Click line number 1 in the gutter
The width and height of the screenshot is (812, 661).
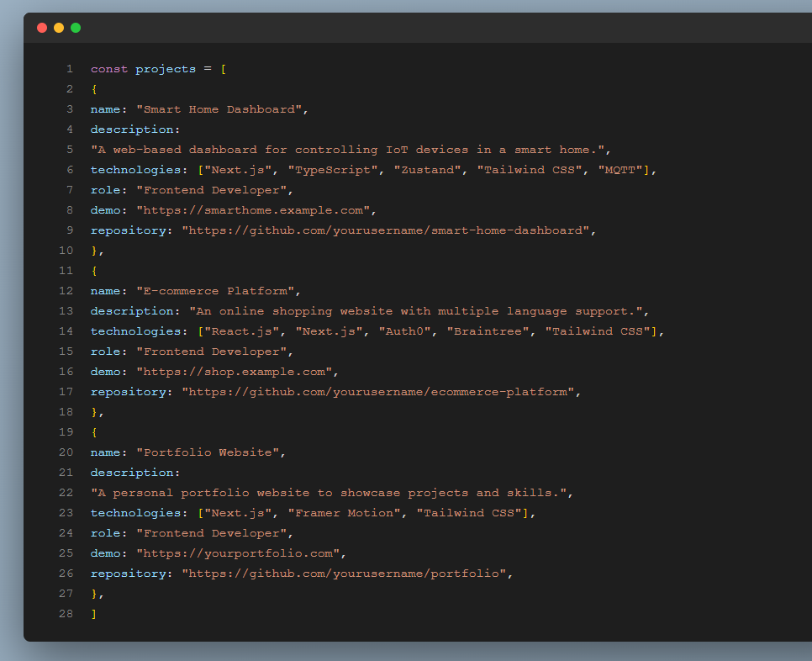pyautogui.click(x=69, y=69)
